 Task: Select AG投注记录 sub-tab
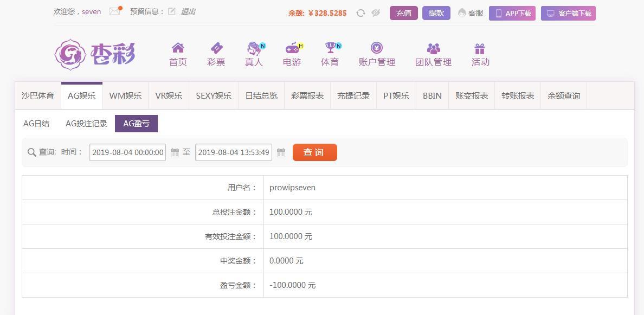(86, 124)
